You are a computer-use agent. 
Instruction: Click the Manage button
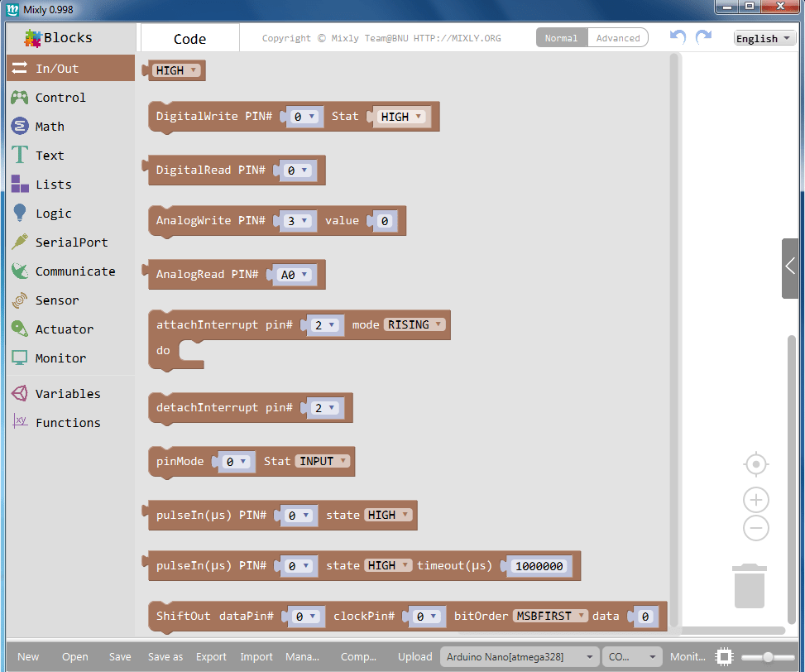click(302, 656)
